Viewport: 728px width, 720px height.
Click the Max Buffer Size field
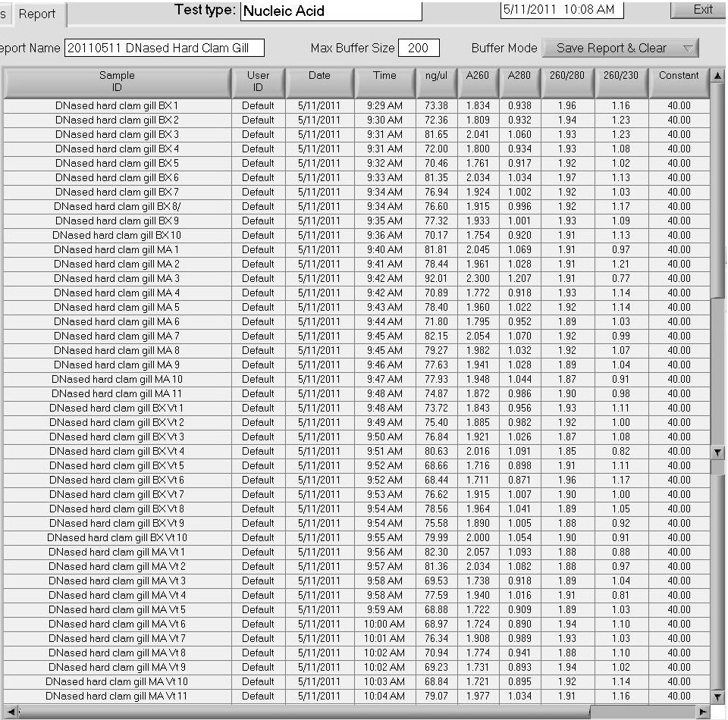(418, 48)
